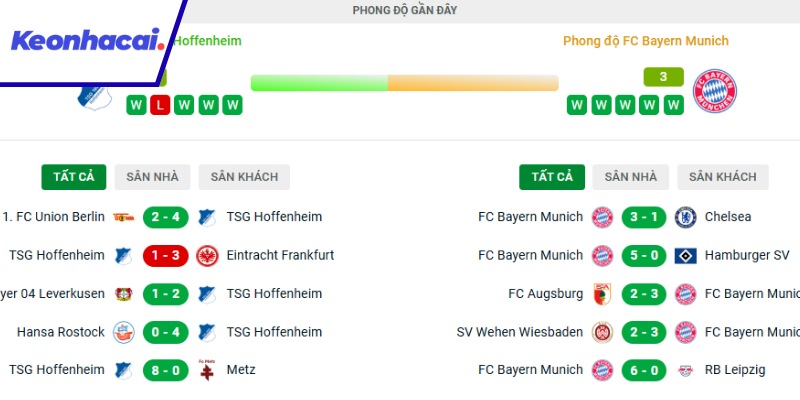This screenshot has width=800, height=400.
Task: Select Hoffenheim's Sân Nhà tab
Action: point(152,177)
